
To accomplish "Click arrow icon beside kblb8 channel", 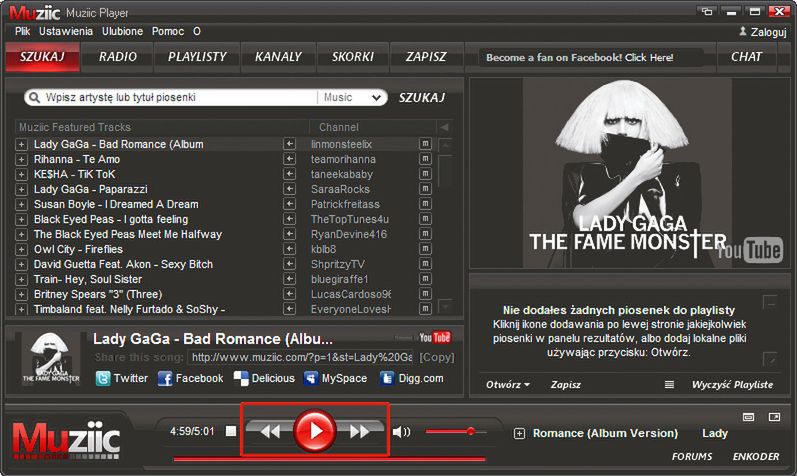I will [289, 249].
